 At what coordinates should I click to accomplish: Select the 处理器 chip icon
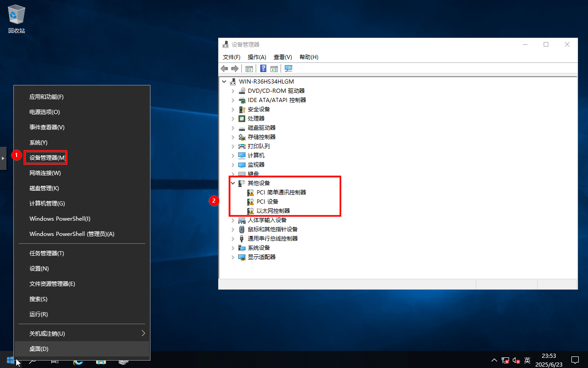242,119
